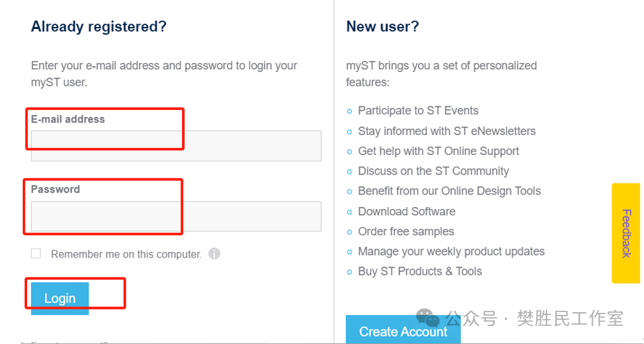
Task: Click the bullet beside Discuss on the ST Community
Action: pyautogui.click(x=349, y=172)
